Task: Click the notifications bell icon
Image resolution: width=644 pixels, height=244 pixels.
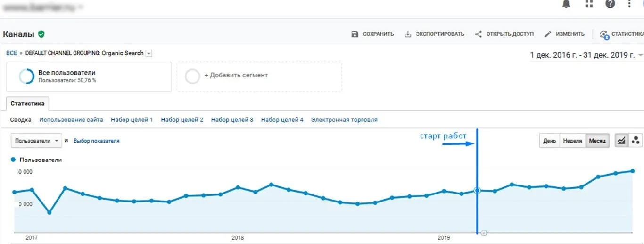Action: [566, 4]
